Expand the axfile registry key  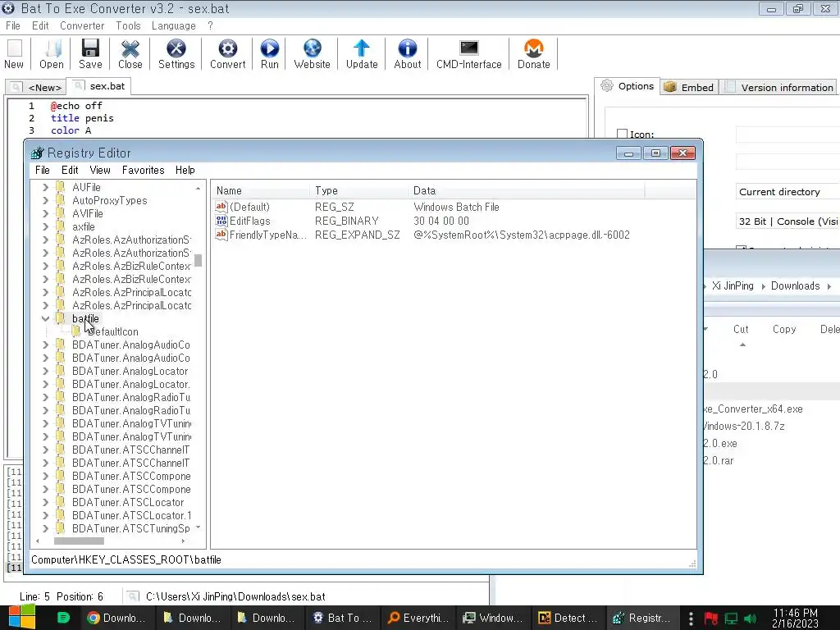tap(46, 226)
